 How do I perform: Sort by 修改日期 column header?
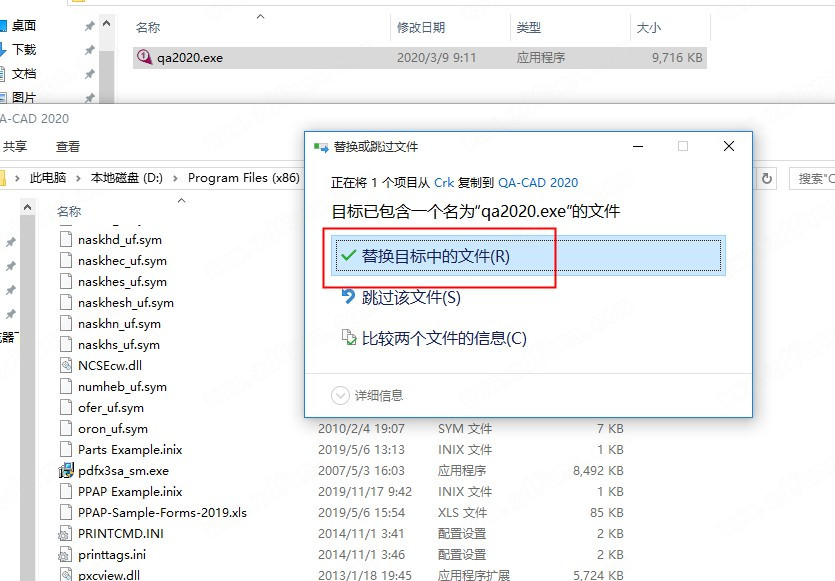[x=421, y=27]
